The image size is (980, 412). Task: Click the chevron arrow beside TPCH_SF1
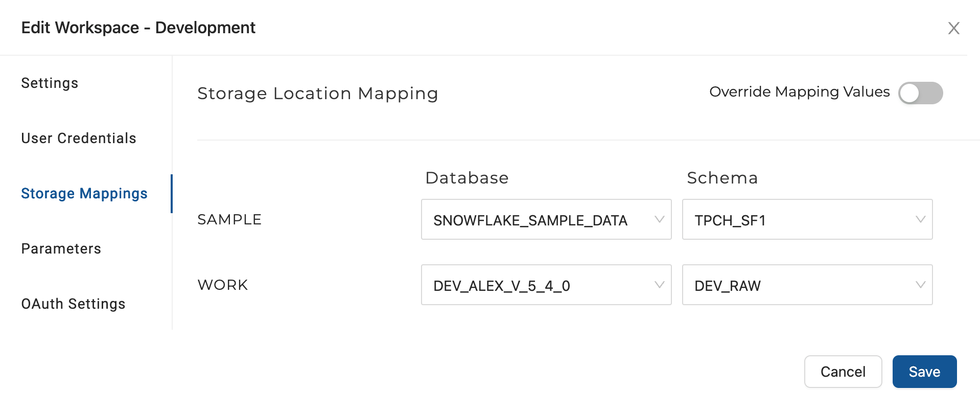pyautogui.click(x=920, y=219)
